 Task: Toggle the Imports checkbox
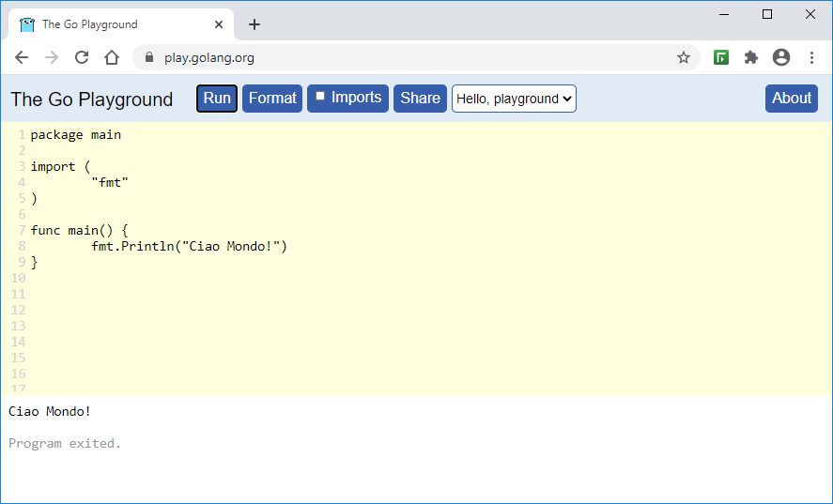pyautogui.click(x=320, y=96)
